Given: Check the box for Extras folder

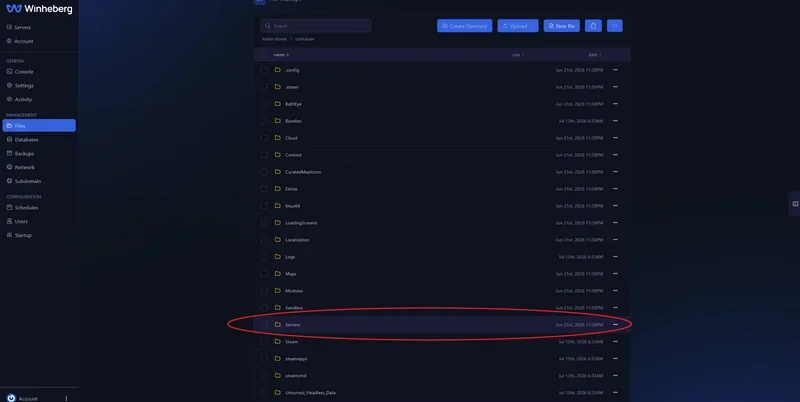Looking at the screenshot, I should click(264, 189).
